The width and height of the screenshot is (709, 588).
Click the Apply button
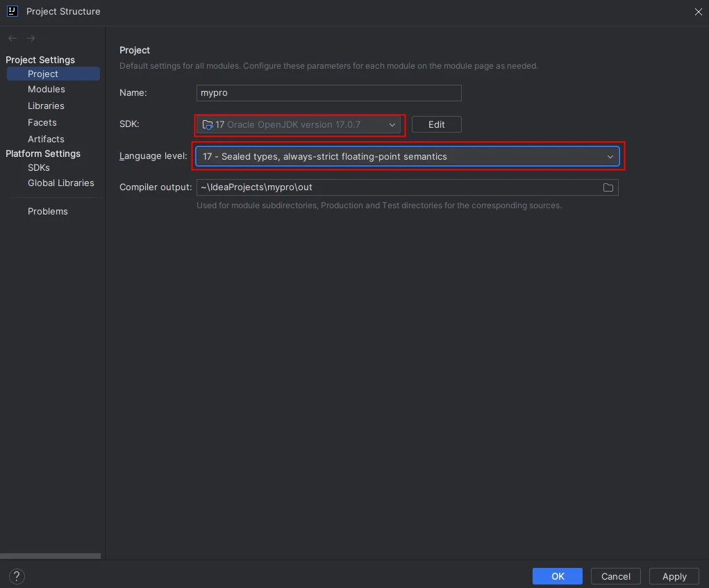click(674, 576)
